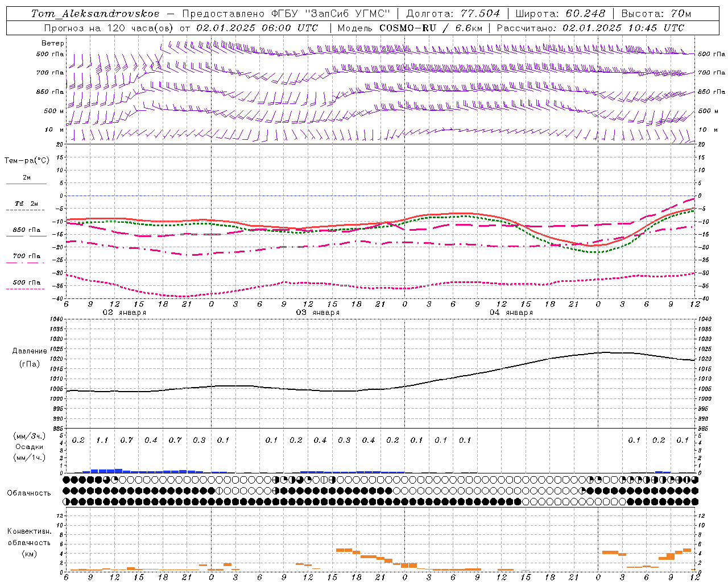Click the '2м' temperature legend entry
The image size is (728, 582).
pyautogui.click(x=27, y=177)
